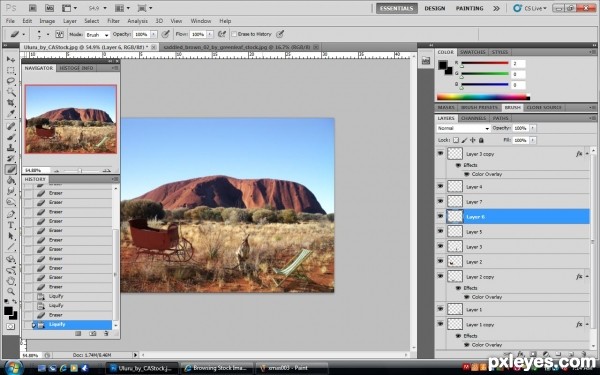Open the Flow slider arrow in options bar
Image resolution: width=600 pixels, height=375 pixels.
pyautogui.click(x=210, y=34)
